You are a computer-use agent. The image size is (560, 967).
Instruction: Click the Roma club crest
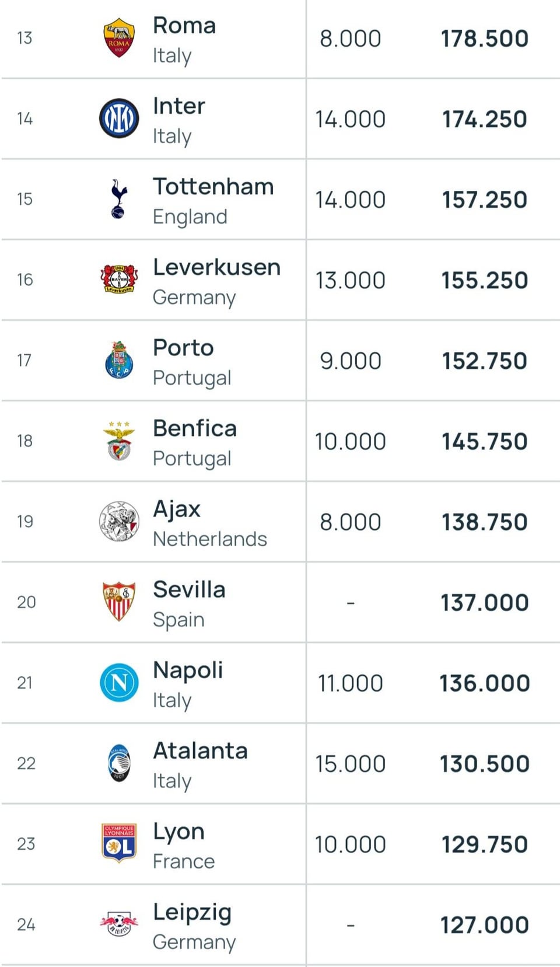119,38
